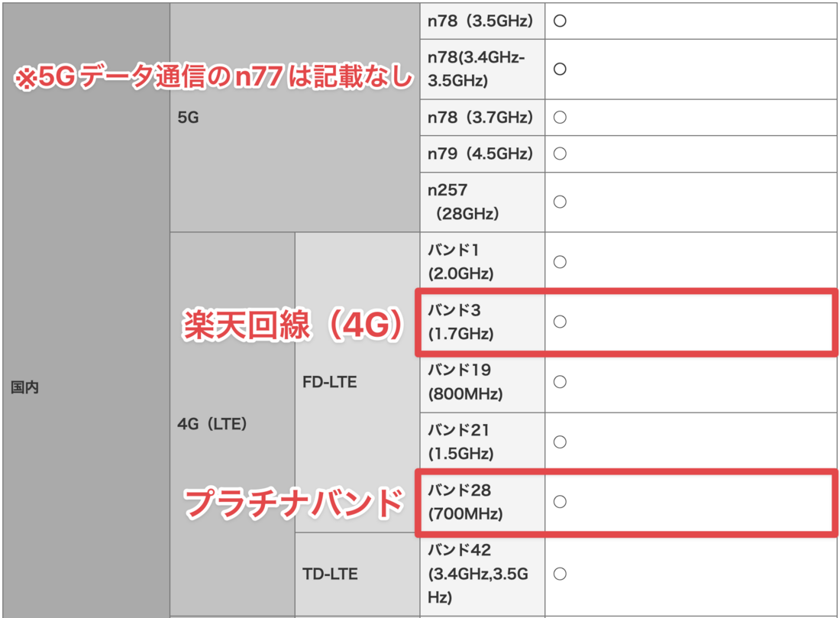Click the circle mark for n78 (3.5GHz)
The width and height of the screenshot is (840, 618).
pos(560,21)
